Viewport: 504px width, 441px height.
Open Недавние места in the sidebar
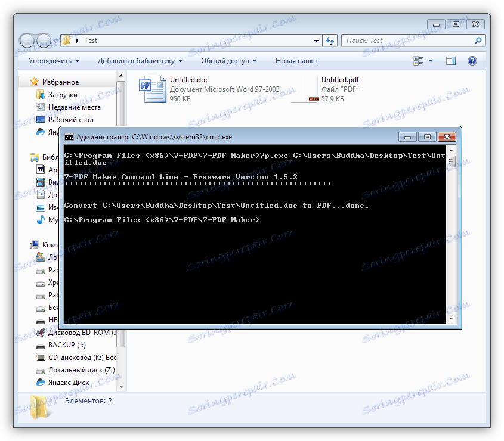pyautogui.click(x=74, y=107)
